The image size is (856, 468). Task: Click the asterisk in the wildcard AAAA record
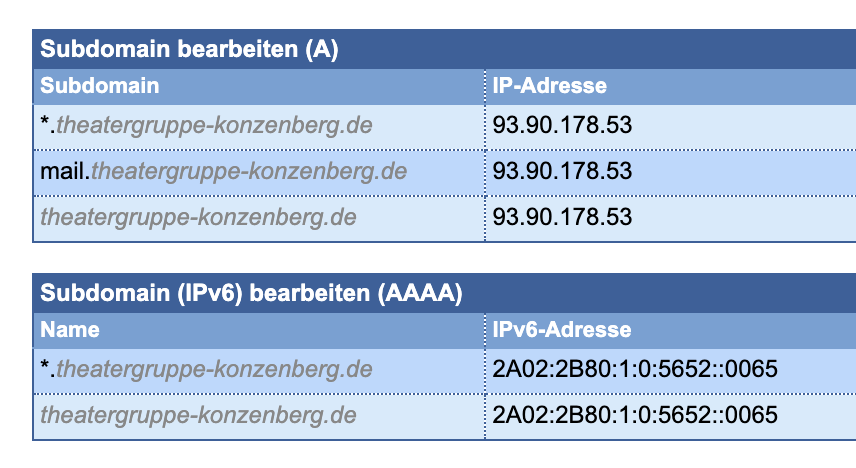(45, 367)
